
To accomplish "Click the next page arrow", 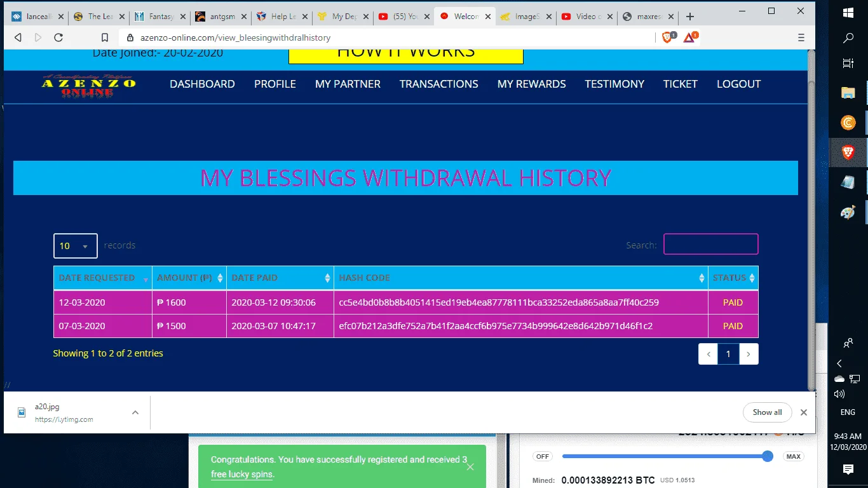I will tap(749, 354).
